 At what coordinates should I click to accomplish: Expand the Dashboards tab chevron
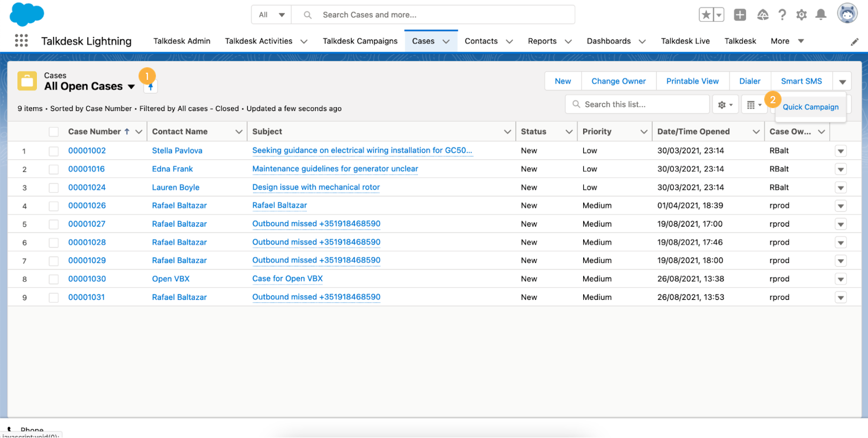tap(642, 41)
